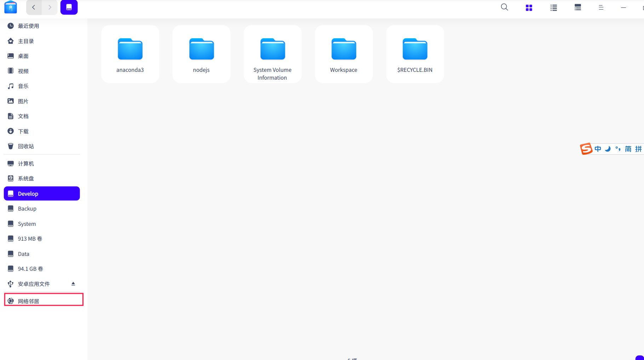This screenshot has width=644, height=360.
Task: Select the $RECYCLE.BIN folder icon
Action: (x=415, y=49)
